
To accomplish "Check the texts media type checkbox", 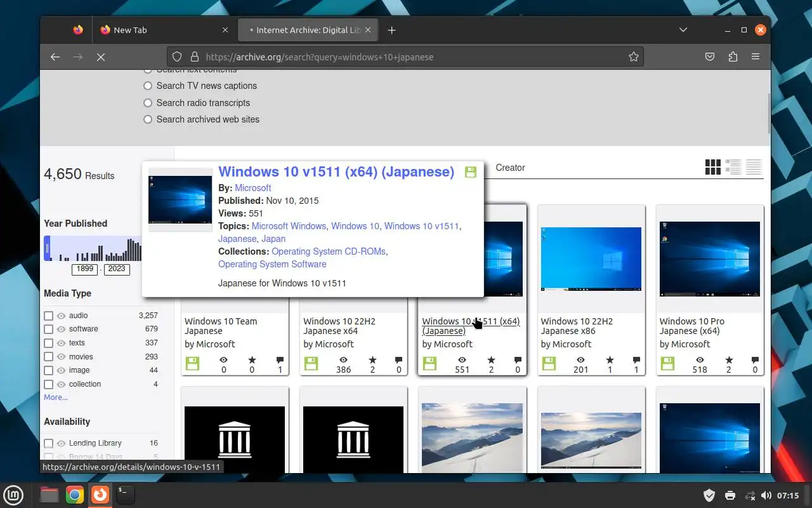I will [48, 343].
